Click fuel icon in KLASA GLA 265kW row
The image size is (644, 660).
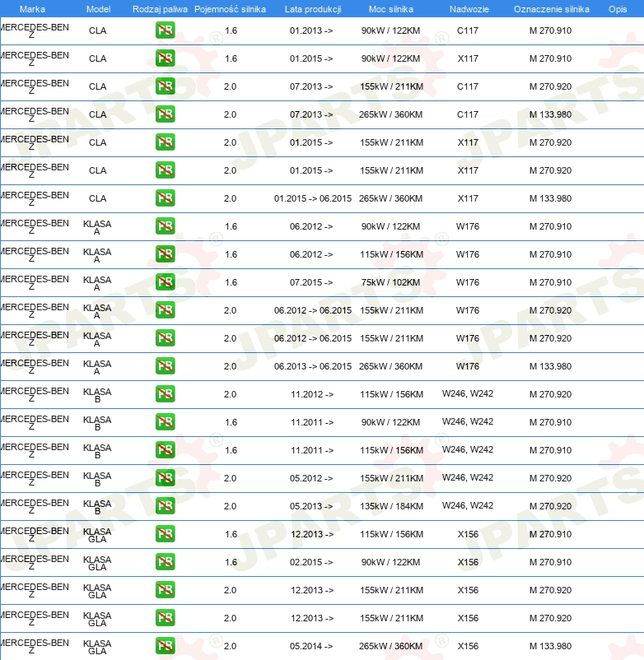(x=165, y=646)
